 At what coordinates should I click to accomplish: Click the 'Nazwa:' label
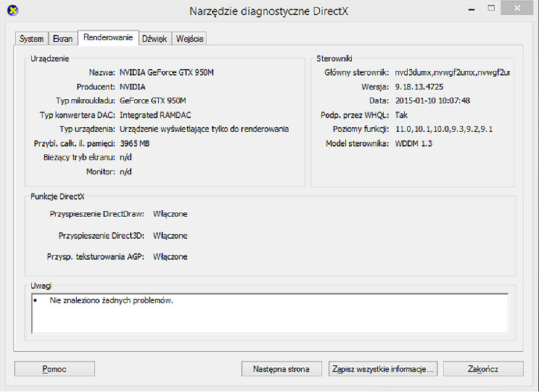(102, 73)
